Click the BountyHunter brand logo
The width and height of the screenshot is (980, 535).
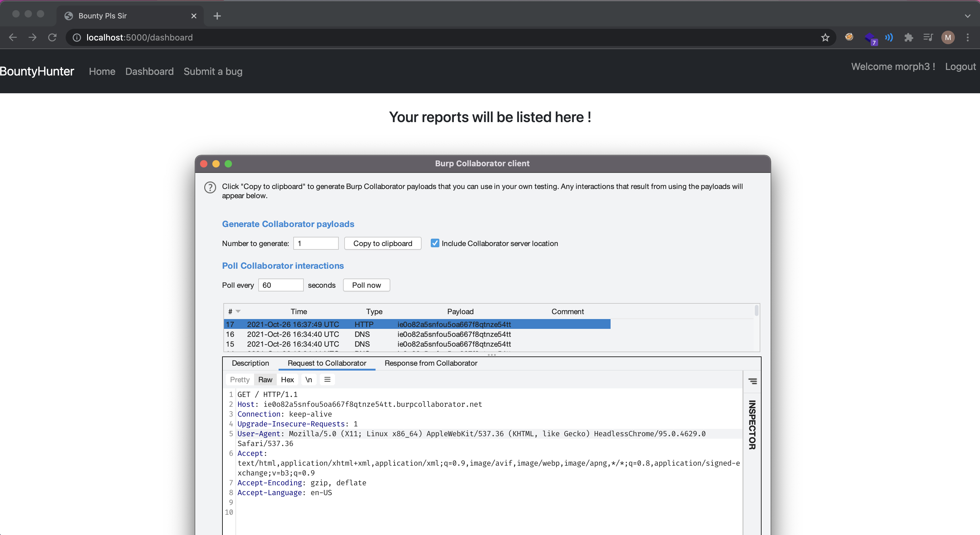[37, 71]
